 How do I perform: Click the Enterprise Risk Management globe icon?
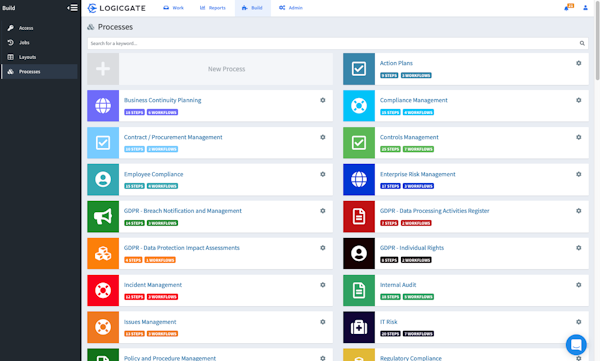pyautogui.click(x=359, y=180)
